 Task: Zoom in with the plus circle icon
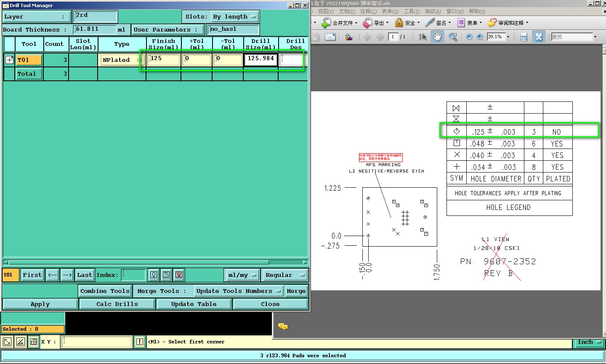(x=480, y=37)
